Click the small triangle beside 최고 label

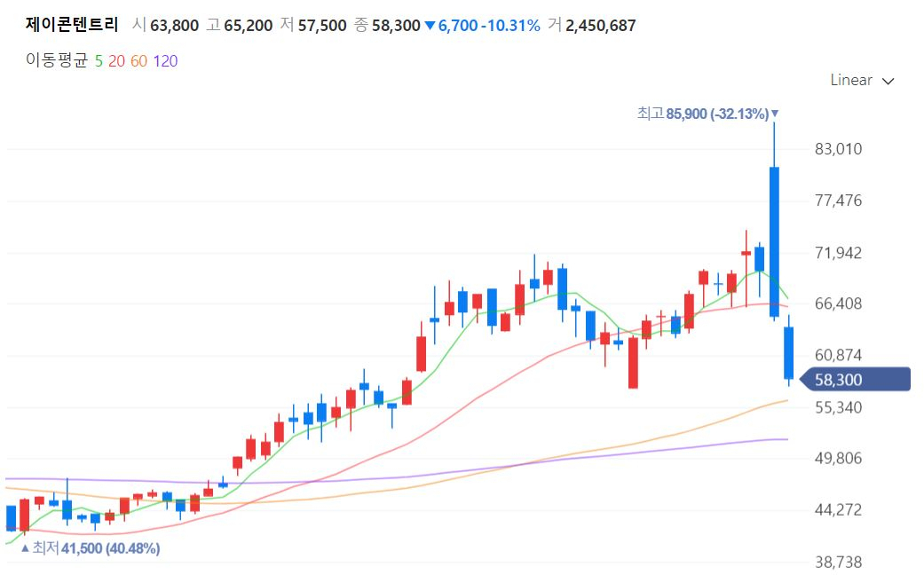click(x=775, y=113)
